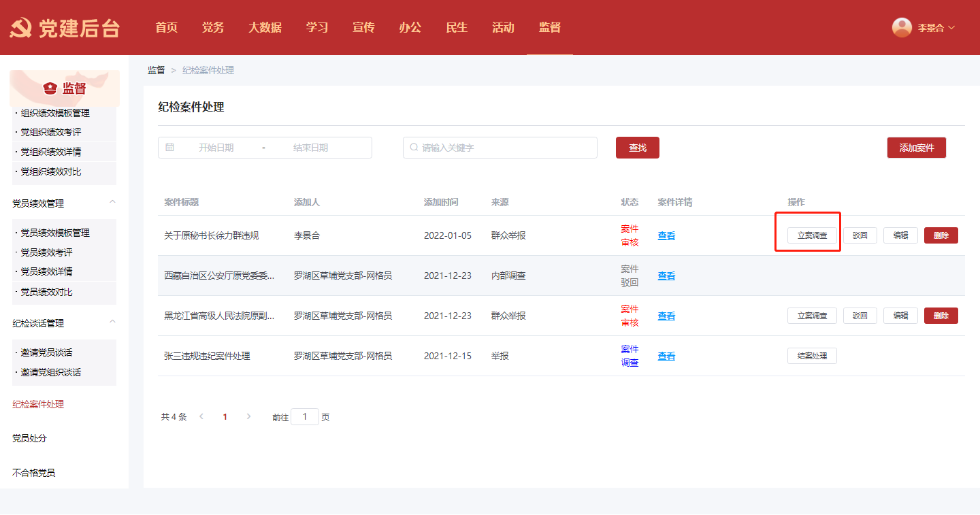Collapse the 纪检谈话管理 sidebar section
The width and height of the screenshot is (980, 515).
pyautogui.click(x=113, y=322)
